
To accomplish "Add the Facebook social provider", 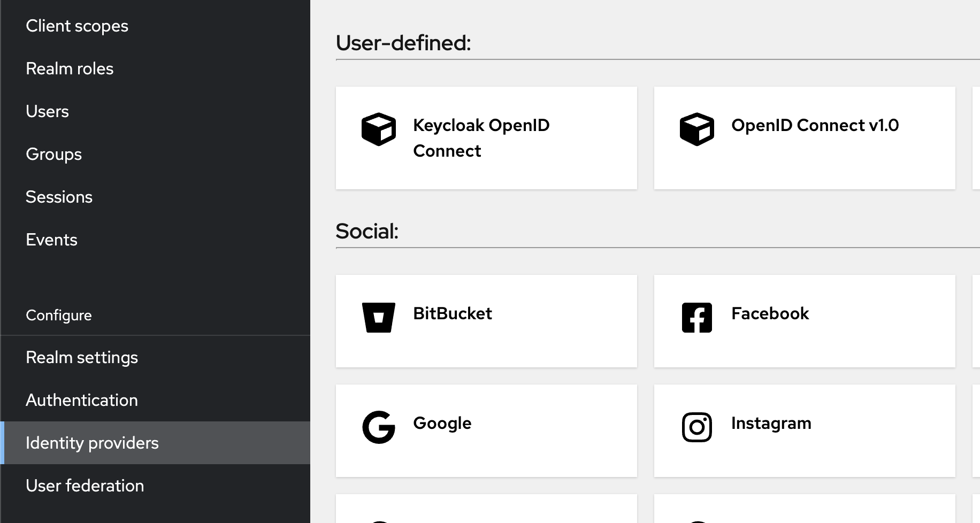I will point(805,321).
